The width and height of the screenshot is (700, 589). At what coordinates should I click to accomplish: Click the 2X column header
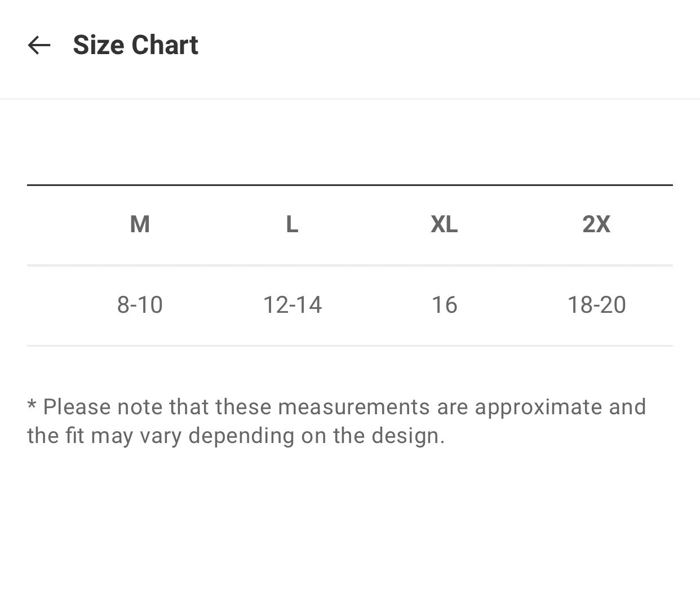[x=596, y=224]
